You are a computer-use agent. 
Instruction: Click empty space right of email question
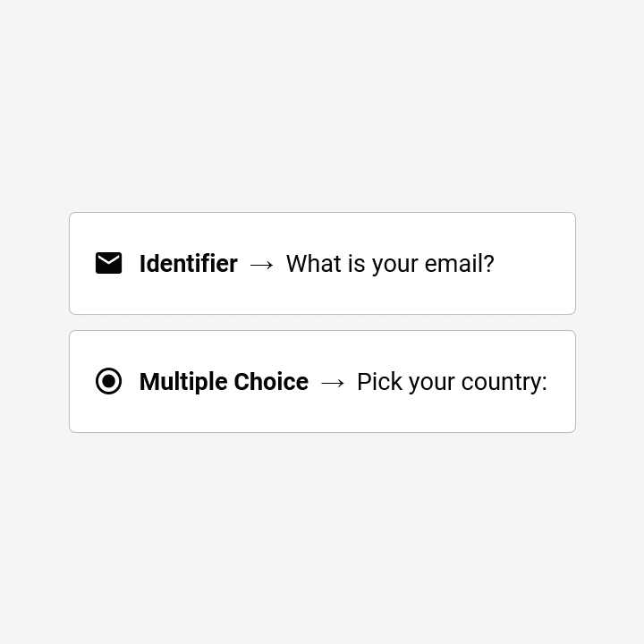point(534,263)
